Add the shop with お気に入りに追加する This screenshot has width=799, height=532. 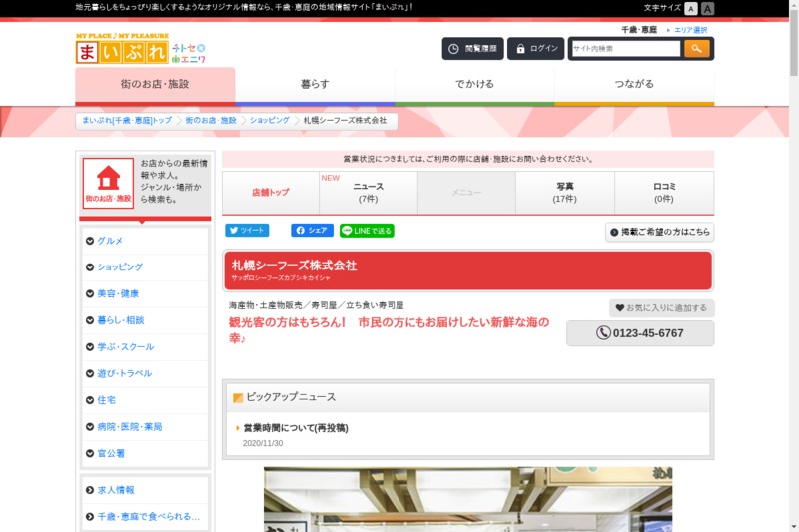tap(661, 308)
